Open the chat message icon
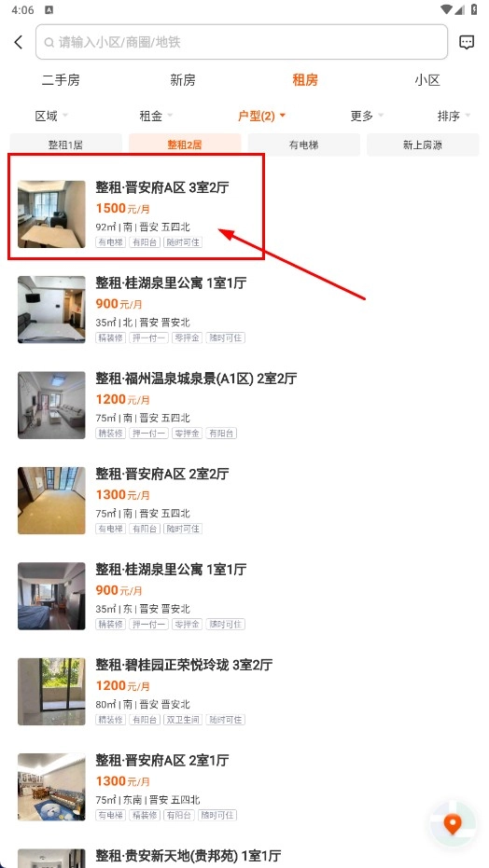The height and width of the screenshot is (868, 489). 467,42
